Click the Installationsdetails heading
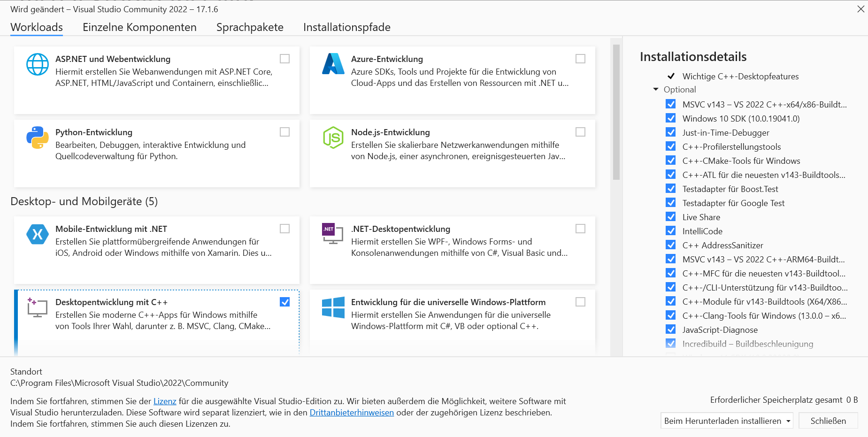Image resolution: width=868 pixels, height=437 pixels. 693,57
